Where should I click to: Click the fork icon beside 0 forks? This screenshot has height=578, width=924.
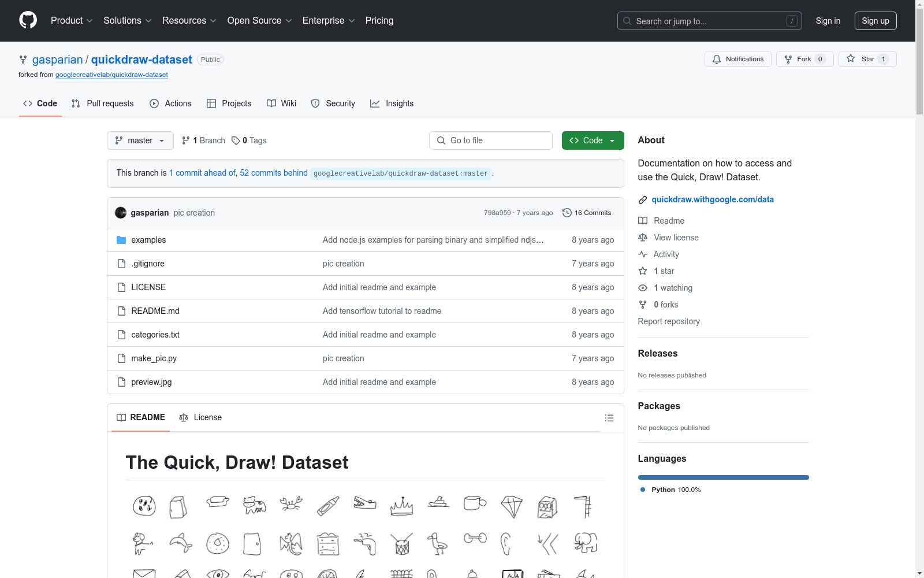643,305
